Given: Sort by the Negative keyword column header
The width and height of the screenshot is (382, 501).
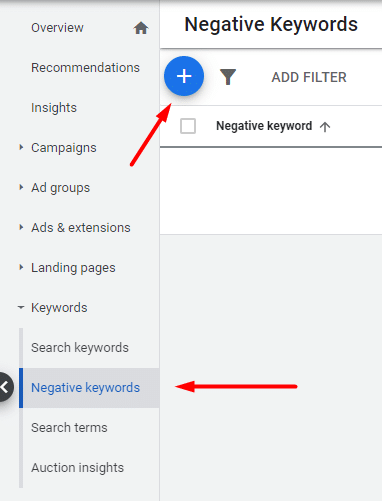Looking at the screenshot, I should tap(264, 126).
